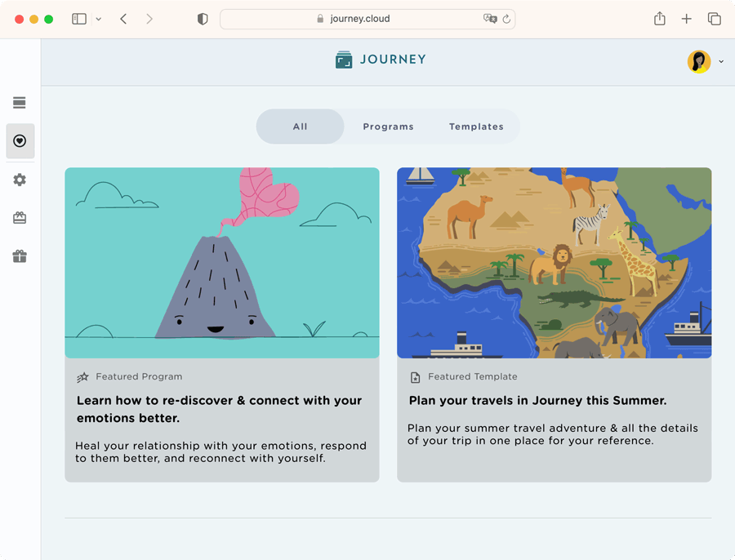
Task: Click the lock icon in address bar
Action: [x=320, y=19]
